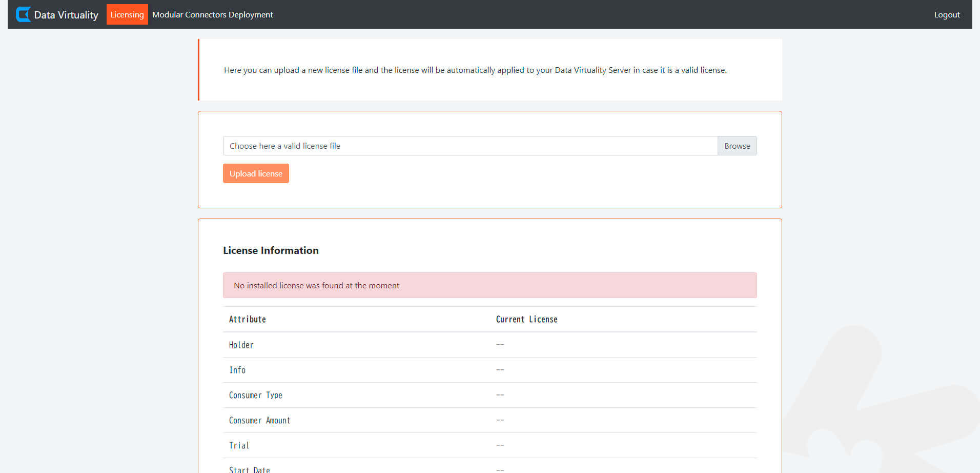This screenshot has width=980, height=473.
Task: Click the Current License column header
Action: [526, 319]
